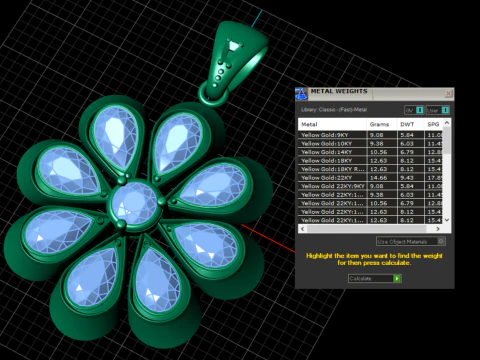Select the Yellow Gold:14KY row
Viewport: 480px width, 360px height.
tap(371, 152)
